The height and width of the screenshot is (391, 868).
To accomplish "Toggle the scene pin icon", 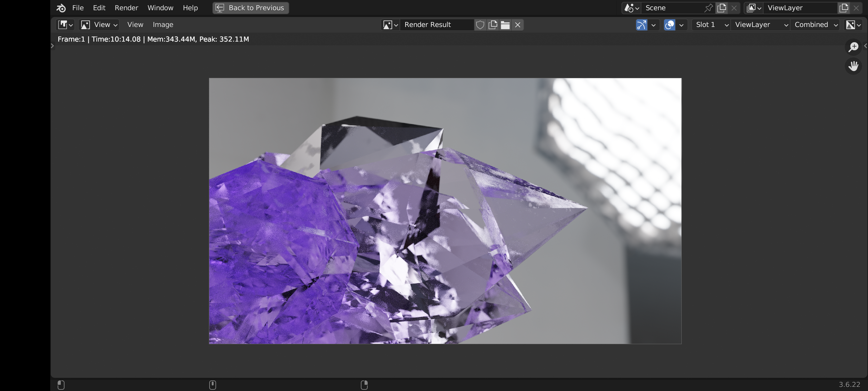I will click(x=708, y=8).
